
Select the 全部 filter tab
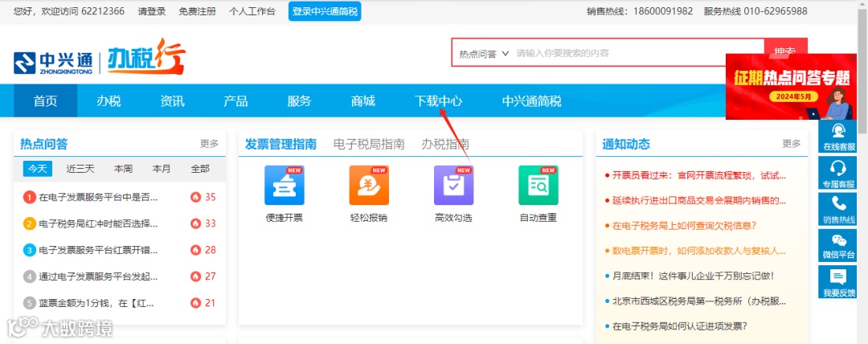point(200,169)
